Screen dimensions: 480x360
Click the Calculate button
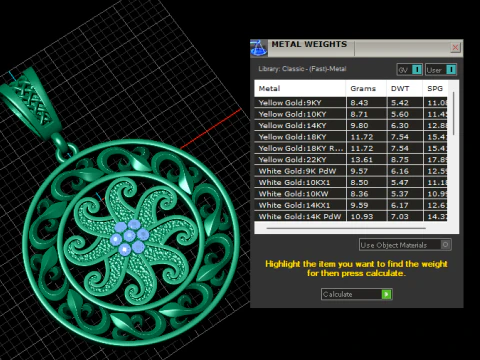357,294
